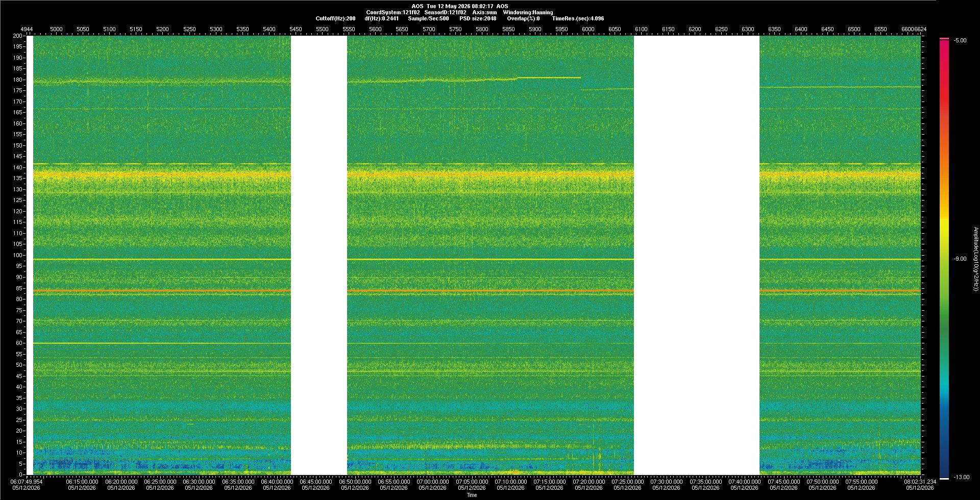Select the 07:00:00.000 time tick label
This screenshot has height=500, width=980.
(432, 482)
